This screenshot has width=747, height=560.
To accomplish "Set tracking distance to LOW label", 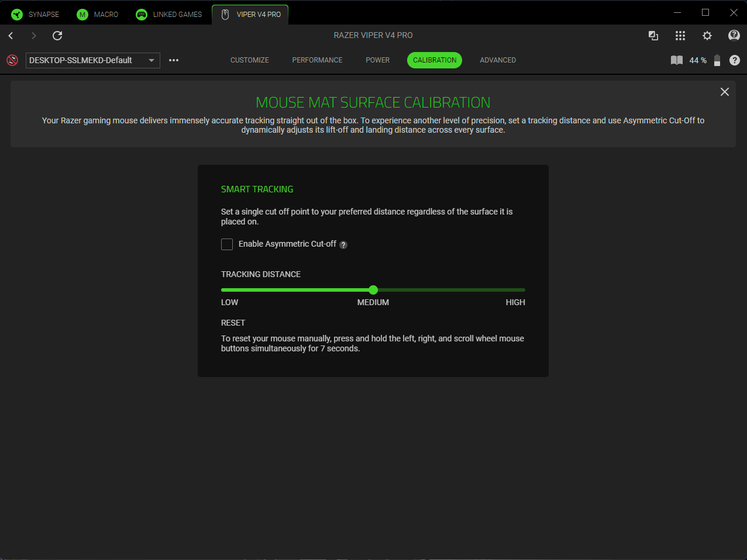I will coord(229,302).
